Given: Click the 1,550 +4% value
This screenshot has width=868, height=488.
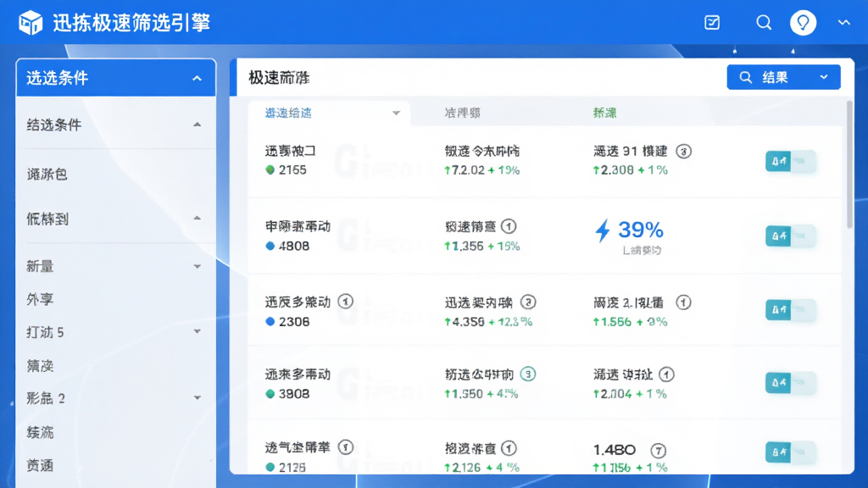Looking at the screenshot, I should [x=481, y=394].
